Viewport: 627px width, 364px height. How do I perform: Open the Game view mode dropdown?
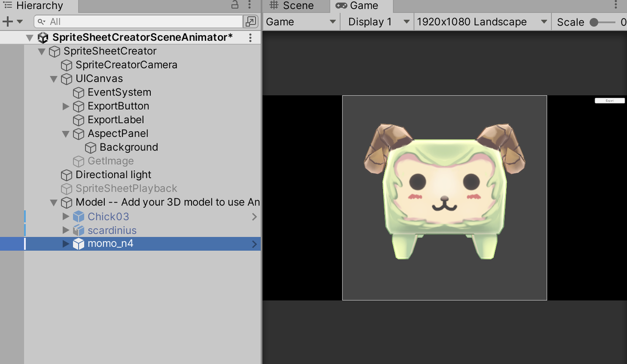click(299, 22)
